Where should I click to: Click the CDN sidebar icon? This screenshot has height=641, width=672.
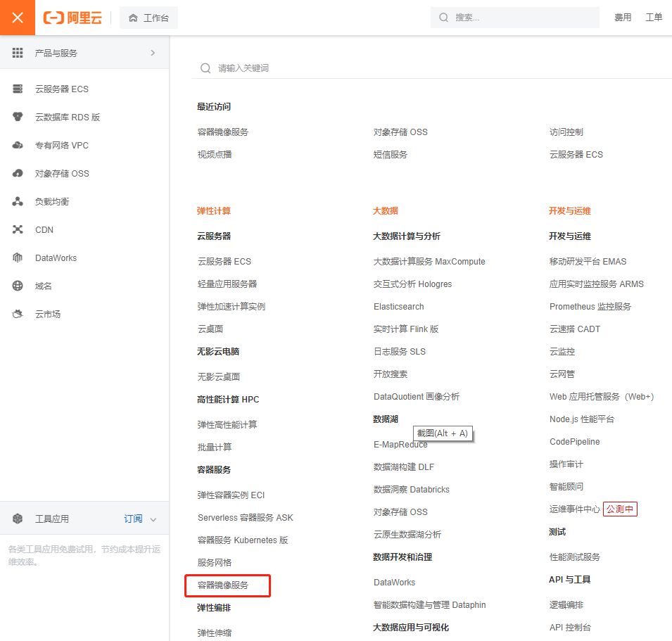[18, 229]
